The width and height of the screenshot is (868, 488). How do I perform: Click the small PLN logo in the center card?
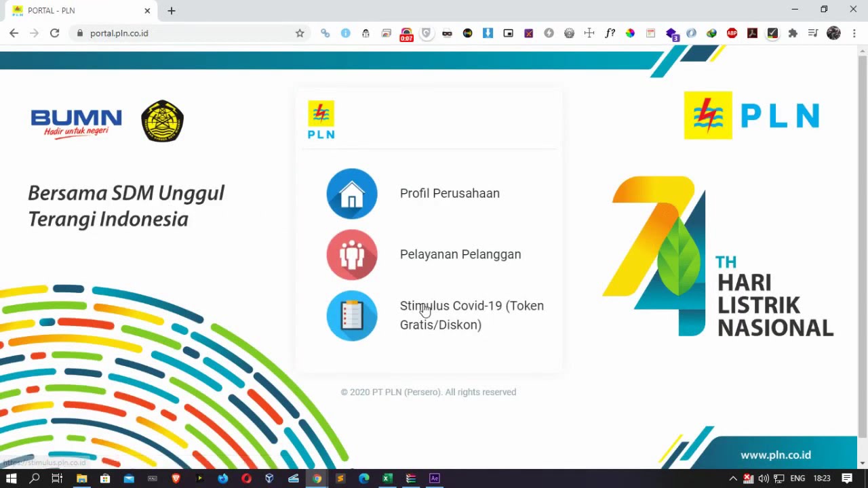[321, 120]
